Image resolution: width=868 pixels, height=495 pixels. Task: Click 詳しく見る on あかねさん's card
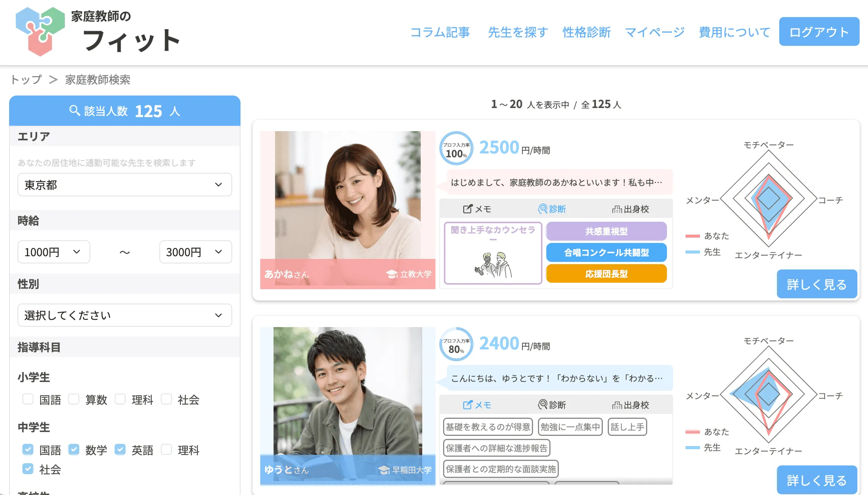point(817,284)
